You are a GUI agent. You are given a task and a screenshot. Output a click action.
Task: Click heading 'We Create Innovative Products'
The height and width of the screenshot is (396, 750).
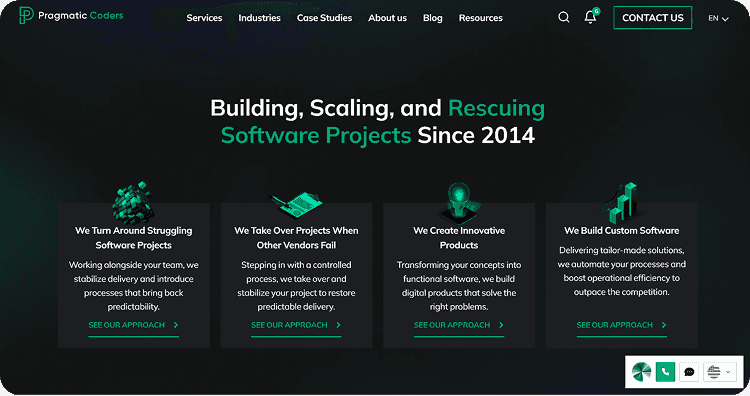click(x=459, y=238)
